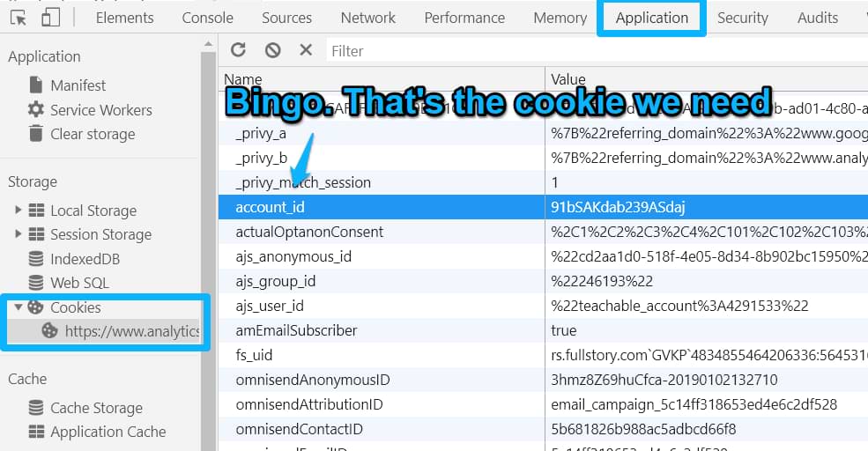The height and width of the screenshot is (451, 868).
Task: Click the value %22teachable_account%3A4291533%22
Action: (x=679, y=306)
